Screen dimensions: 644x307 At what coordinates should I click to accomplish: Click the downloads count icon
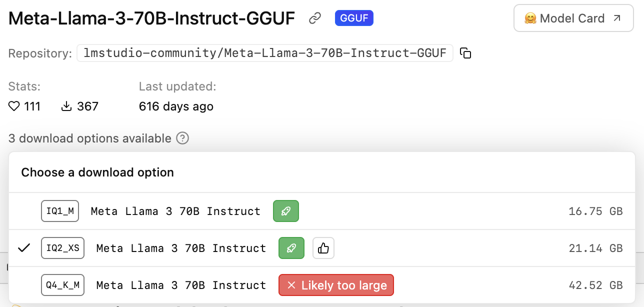(x=66, y=106)
